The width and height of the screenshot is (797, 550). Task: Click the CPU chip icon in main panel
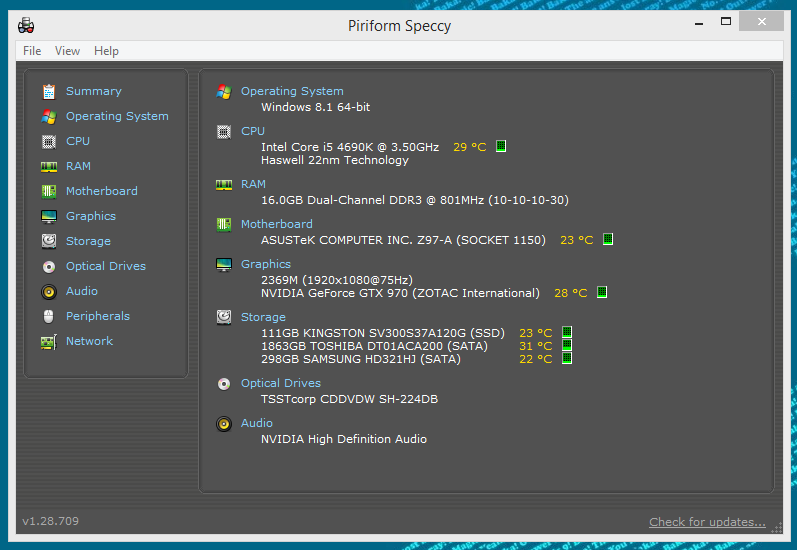(x=224, y=132)
